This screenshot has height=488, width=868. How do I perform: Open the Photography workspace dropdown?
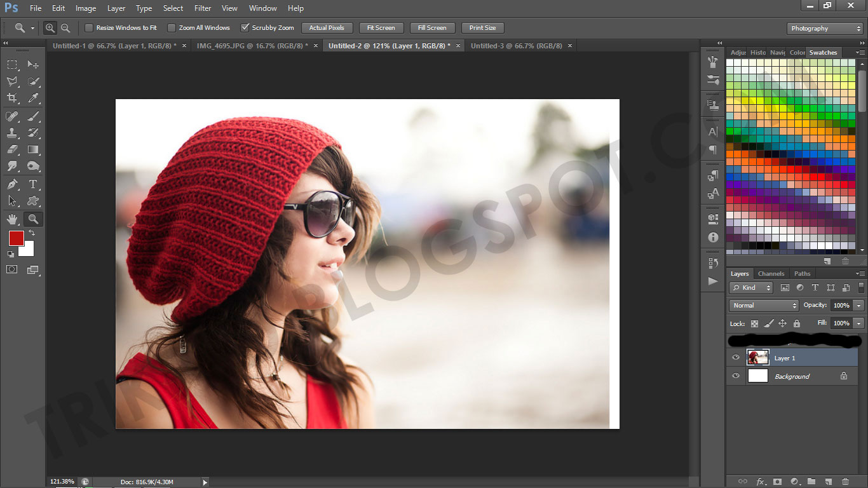pyautogui.click(x=825, y=29)
